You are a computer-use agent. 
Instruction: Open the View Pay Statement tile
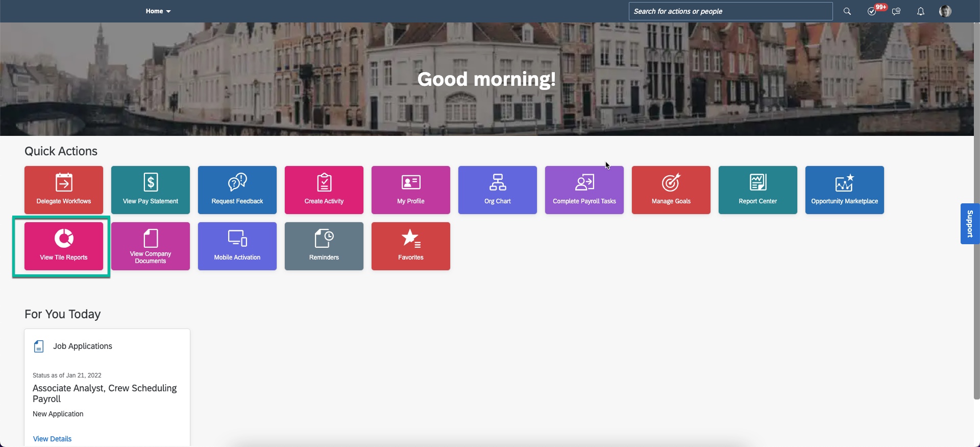(x=151, y=190)
